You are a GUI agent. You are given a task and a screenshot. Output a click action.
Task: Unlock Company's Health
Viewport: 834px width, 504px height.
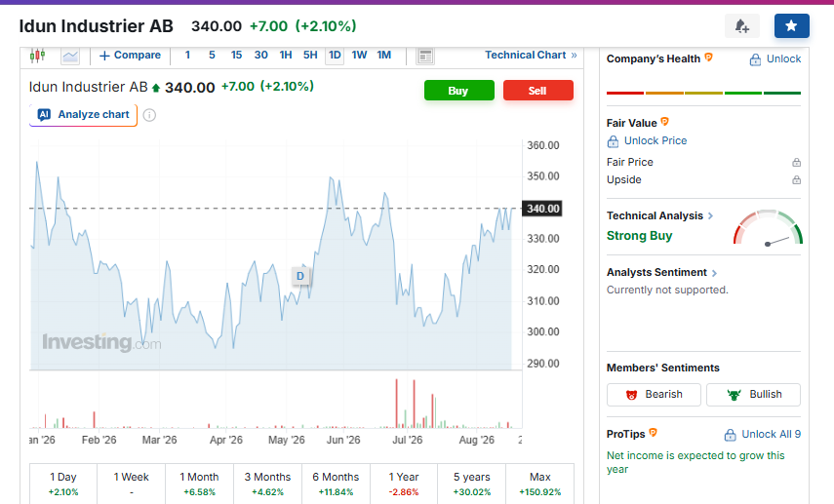click(x=774, y=59)
